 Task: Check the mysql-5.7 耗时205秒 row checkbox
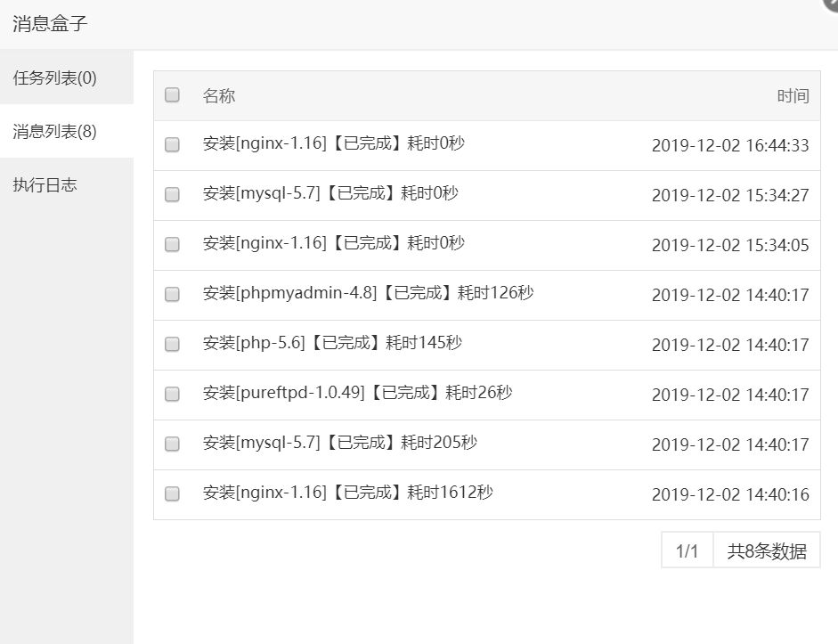tap(173, 444)
